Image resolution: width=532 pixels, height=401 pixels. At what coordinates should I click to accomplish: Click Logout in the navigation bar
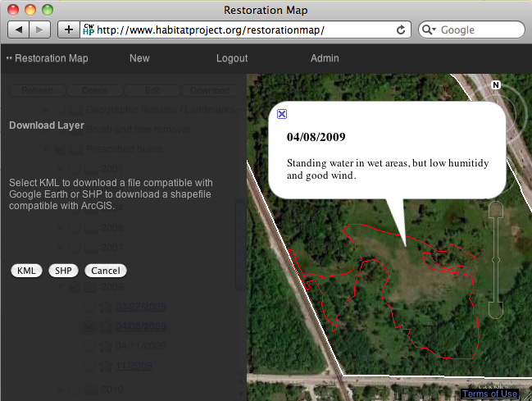coord(232,58)
